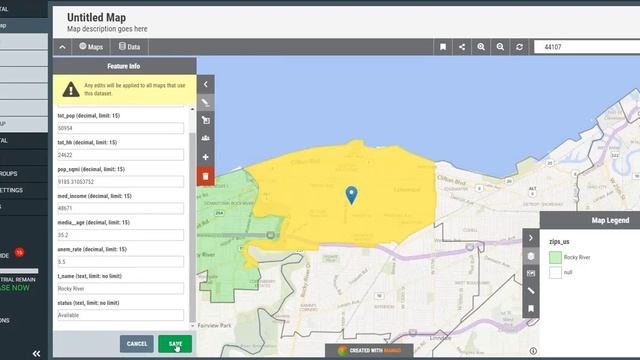Click the Feature Info form scrollbar

click(x=192, y=227)
